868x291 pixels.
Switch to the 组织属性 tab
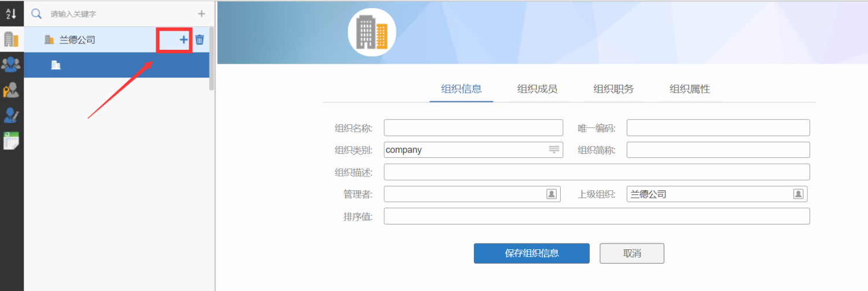tap(690, 89)
